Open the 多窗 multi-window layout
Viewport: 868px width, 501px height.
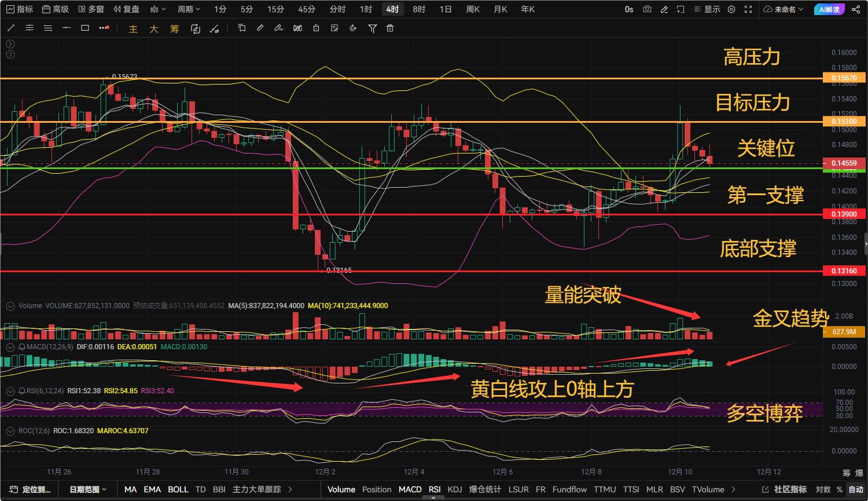tap(91, 9)
